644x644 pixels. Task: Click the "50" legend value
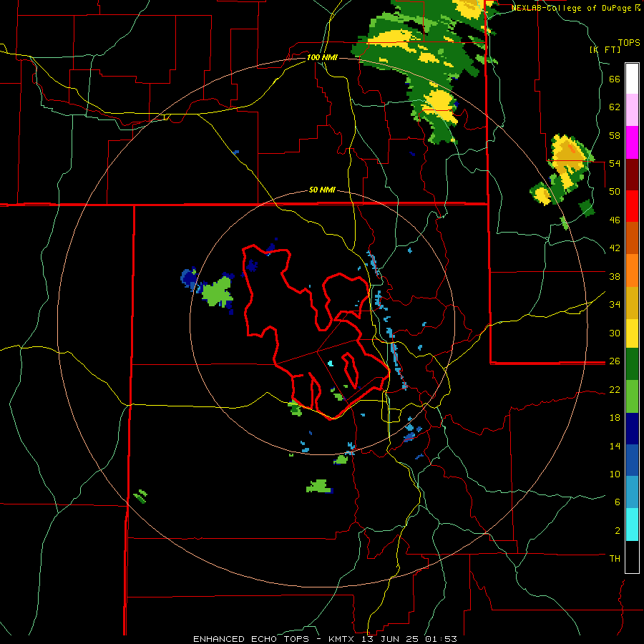pos(615,192)
